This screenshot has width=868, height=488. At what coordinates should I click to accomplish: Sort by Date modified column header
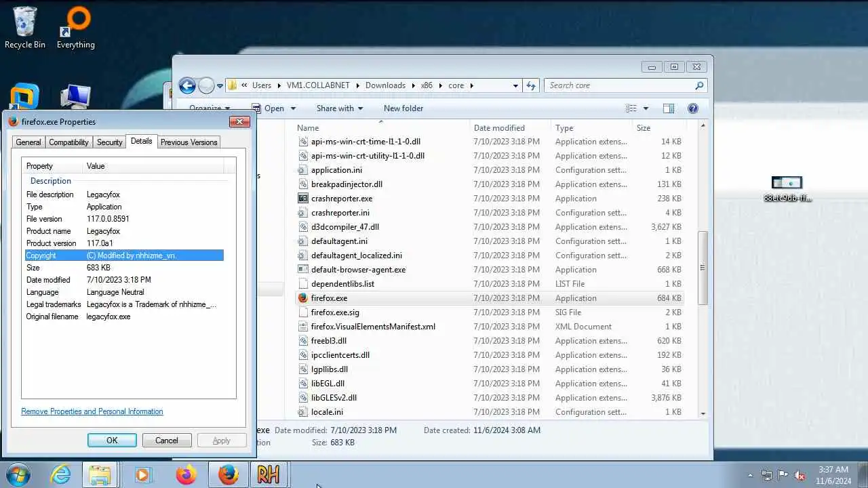point(511,128)
